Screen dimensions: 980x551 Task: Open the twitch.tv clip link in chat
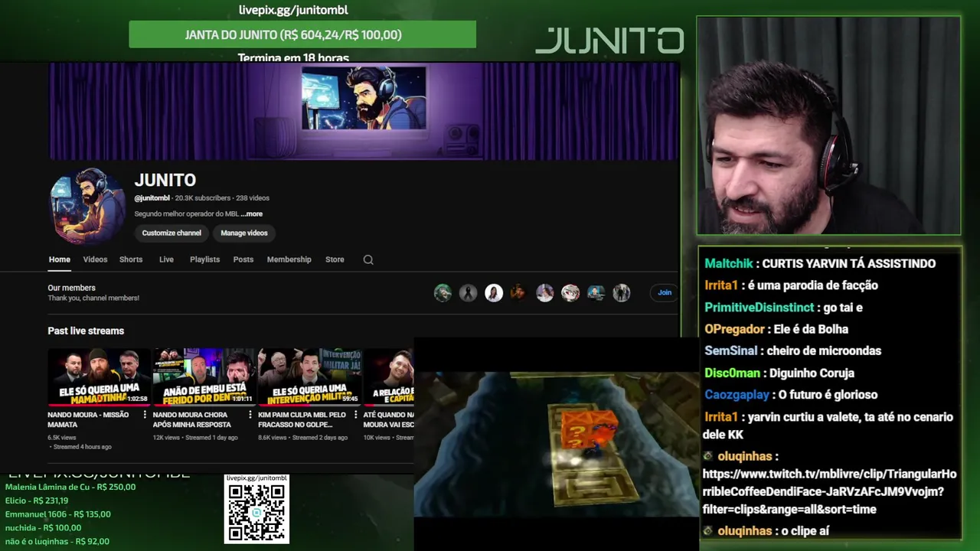829,491
